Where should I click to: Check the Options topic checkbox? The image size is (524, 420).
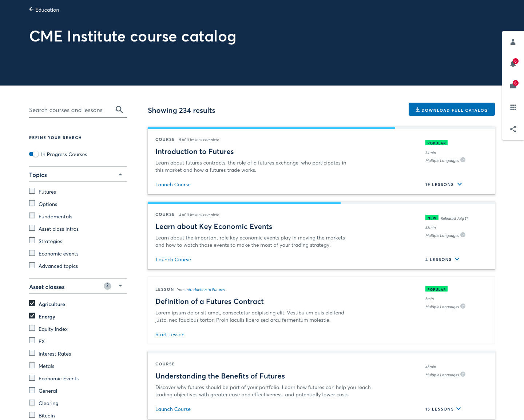[32, 203]
